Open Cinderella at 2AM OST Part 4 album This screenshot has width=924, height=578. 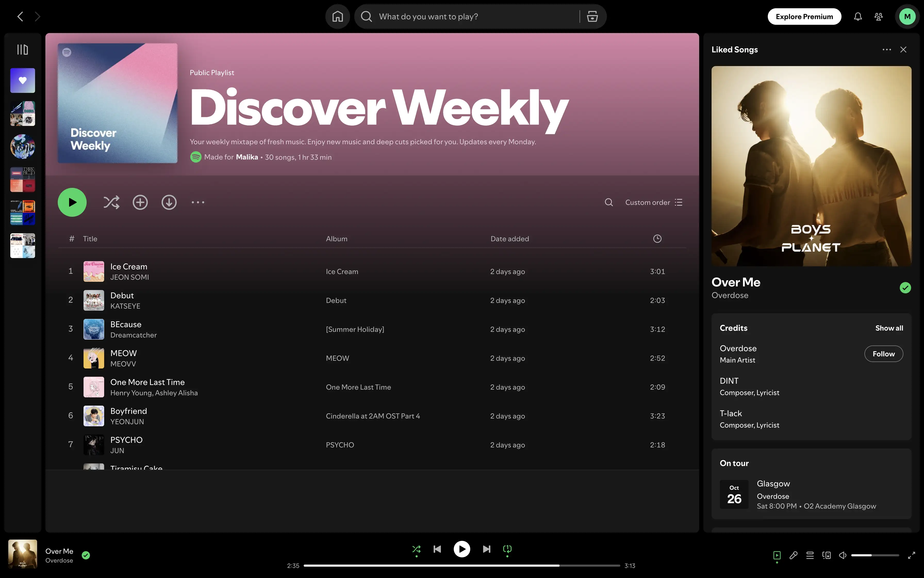[x=373, y=416]
